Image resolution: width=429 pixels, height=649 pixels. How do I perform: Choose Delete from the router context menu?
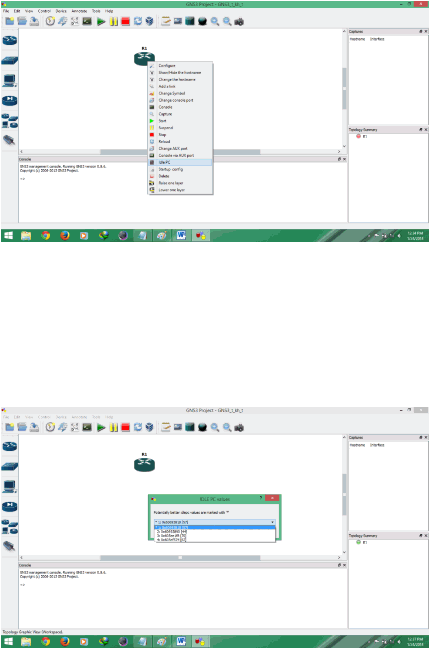(x=180, y=176)
